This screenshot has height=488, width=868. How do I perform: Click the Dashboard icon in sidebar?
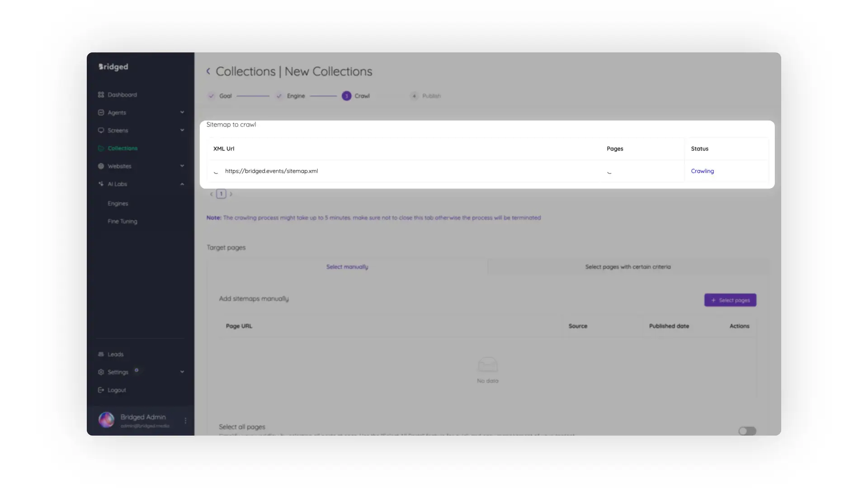click(x=101, y=95)
